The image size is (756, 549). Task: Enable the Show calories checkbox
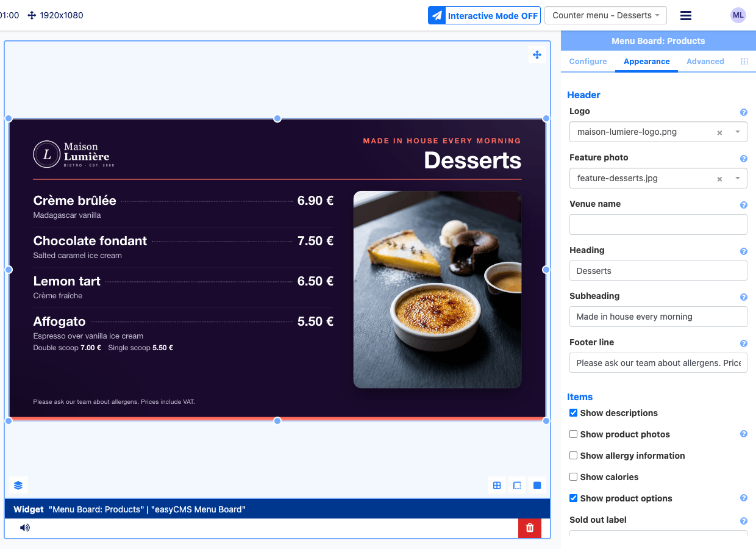tap(573, 477)
